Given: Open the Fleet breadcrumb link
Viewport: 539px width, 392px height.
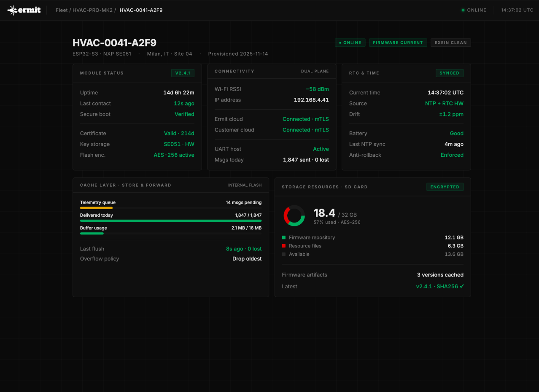Looking at the screenshot, I should [62, 10].
